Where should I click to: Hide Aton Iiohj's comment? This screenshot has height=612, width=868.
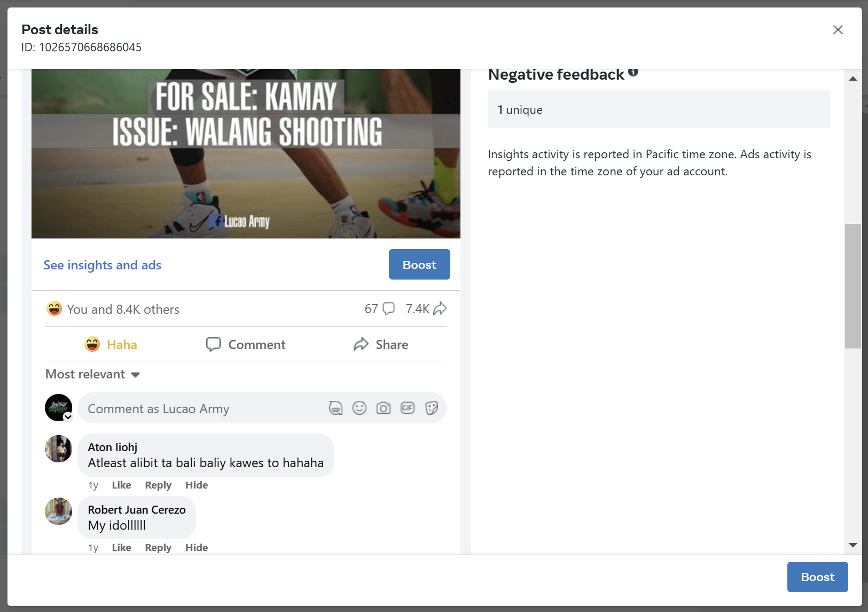pyautogui.click(x=197, y=485)
